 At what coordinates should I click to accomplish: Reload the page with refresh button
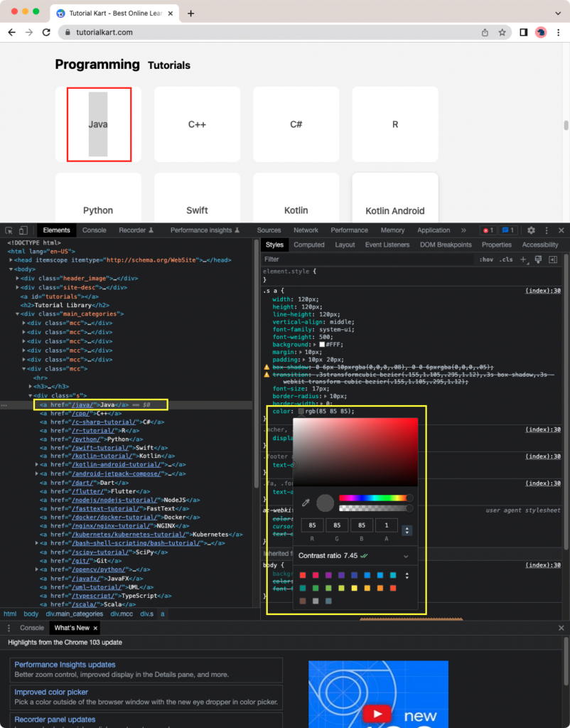[x=46, y=33]
